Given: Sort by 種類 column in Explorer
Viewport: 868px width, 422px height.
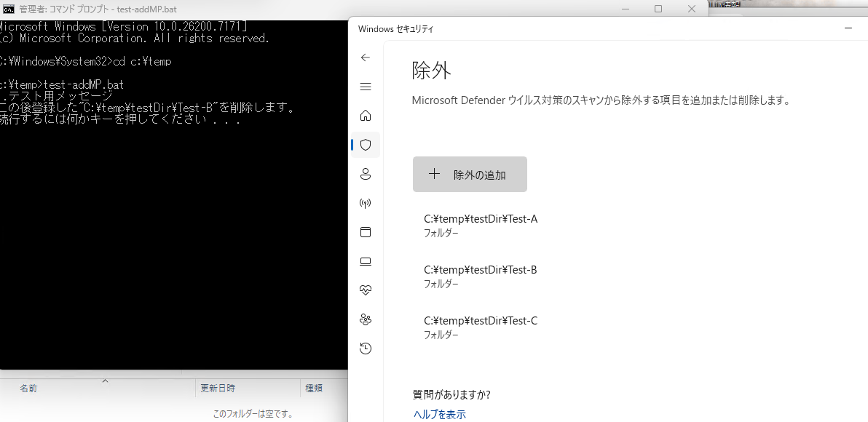Looking at the screenshot, I should [314, 389].
